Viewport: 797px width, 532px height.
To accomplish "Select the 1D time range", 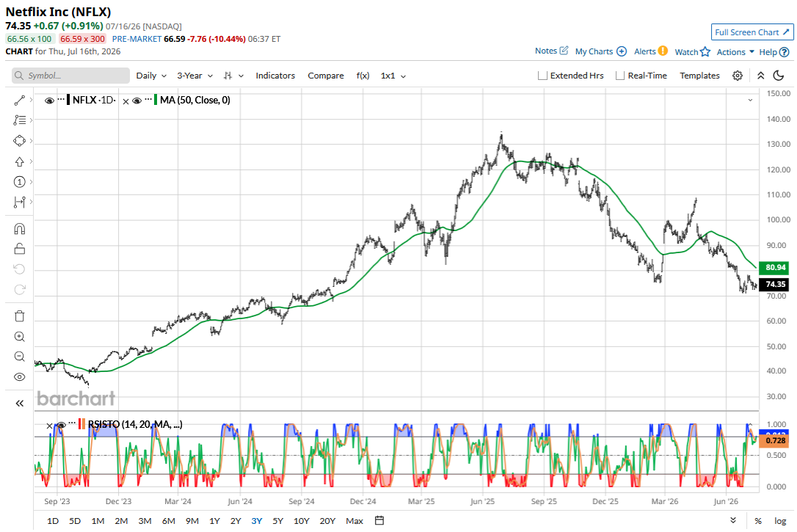I will point(52,521).
